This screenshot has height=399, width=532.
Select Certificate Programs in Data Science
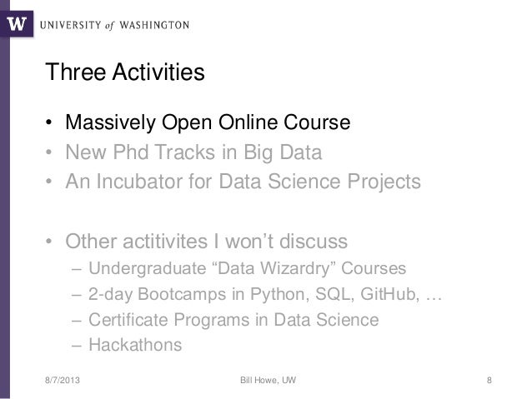tap(233, 320)
